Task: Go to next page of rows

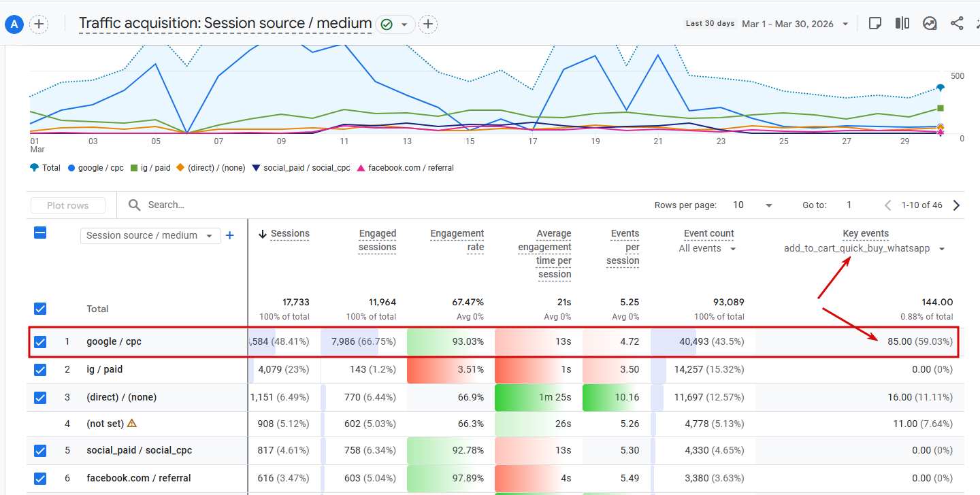Action: [956, 205]
